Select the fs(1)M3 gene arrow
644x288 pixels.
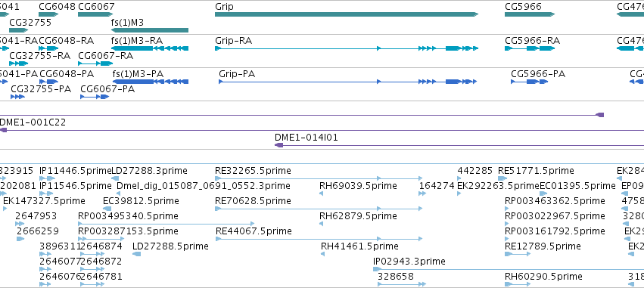[x=150, y=30]
